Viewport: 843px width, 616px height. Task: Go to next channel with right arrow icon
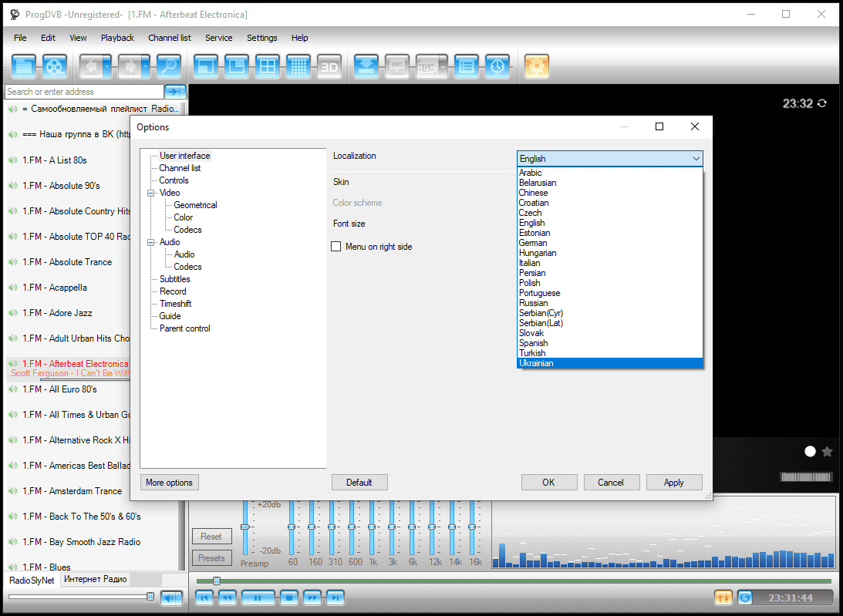tap(129, 66)
